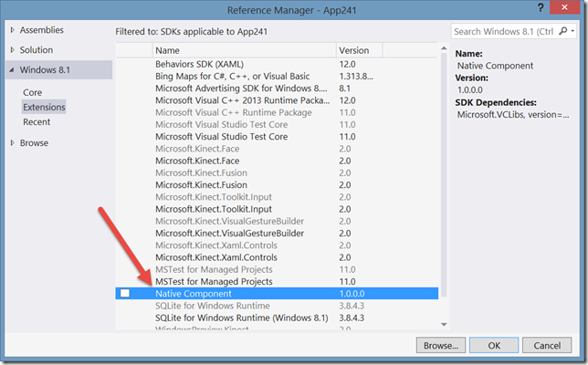This screenshot has height=365, width=588.
Task: Click the Browse... button
Action: (x=441, y=345)
